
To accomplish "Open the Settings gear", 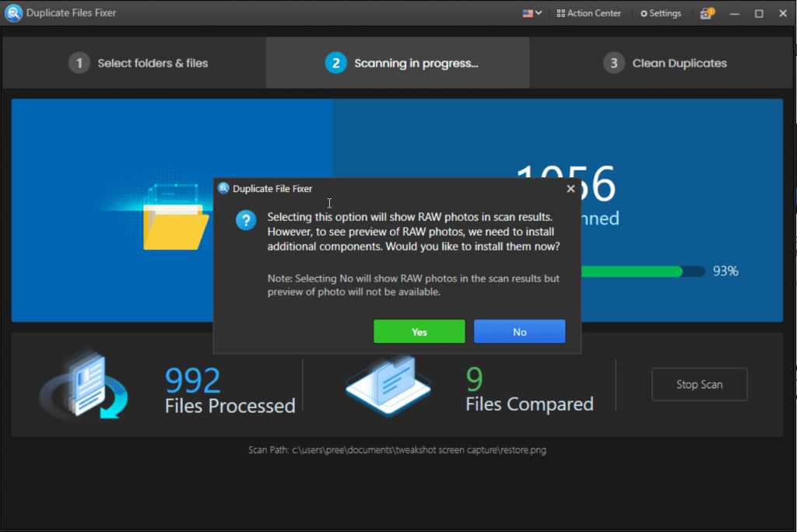I will point(661,12).
